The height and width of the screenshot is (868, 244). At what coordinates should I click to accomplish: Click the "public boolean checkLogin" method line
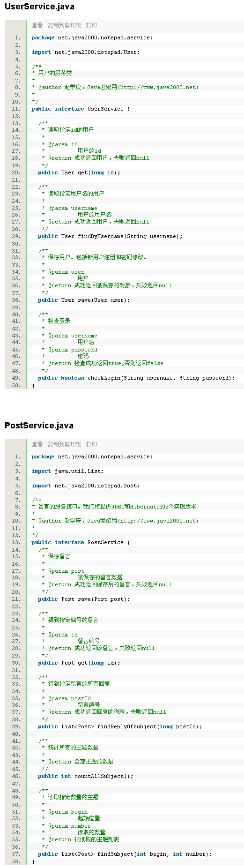(x=136, y=378)
